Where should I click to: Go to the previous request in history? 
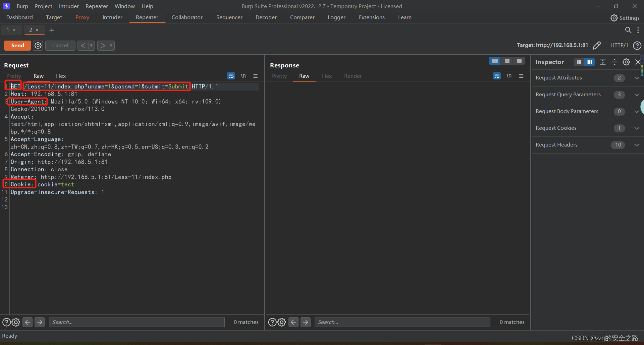click(x=83, y=46)
